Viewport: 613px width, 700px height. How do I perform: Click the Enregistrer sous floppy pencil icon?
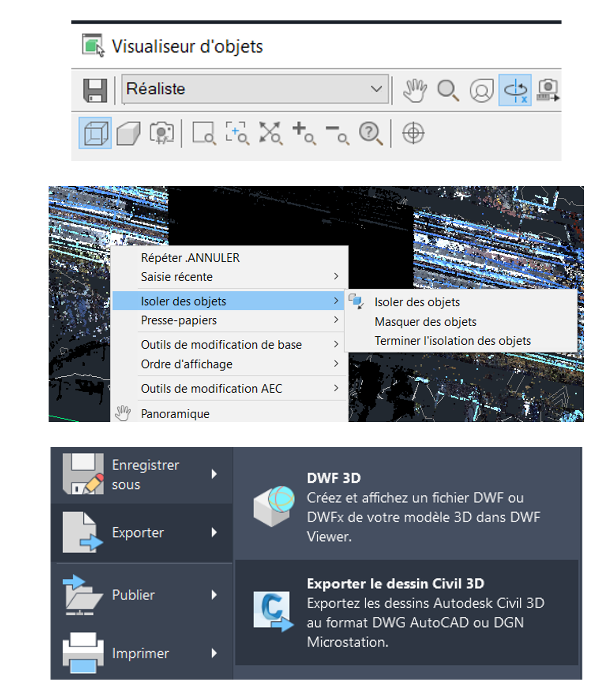pyautogui.click(x=83, y=474)
